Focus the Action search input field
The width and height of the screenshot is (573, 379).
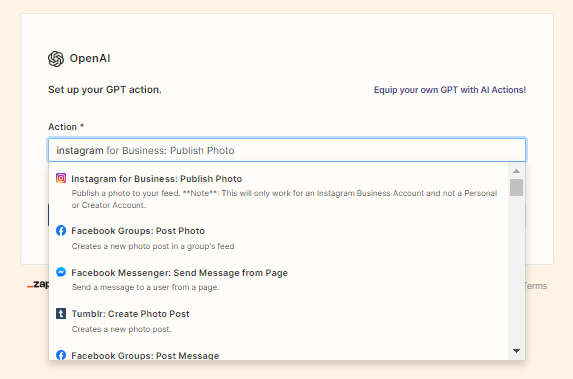pos(287,150)
